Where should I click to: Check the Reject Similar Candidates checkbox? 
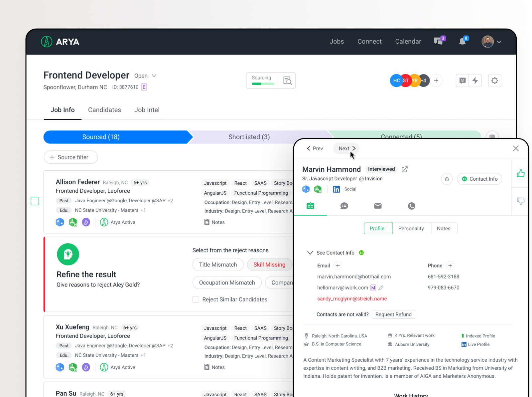point(196,299)
